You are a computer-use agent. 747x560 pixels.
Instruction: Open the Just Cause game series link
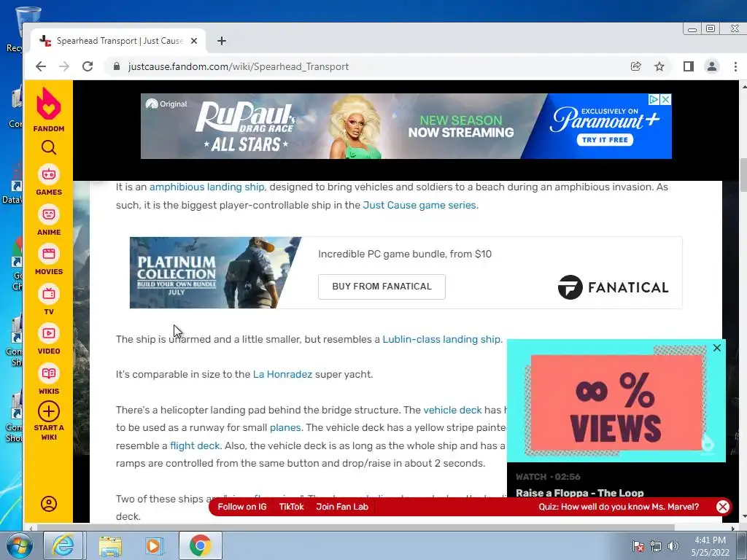[x=419, y=205]
